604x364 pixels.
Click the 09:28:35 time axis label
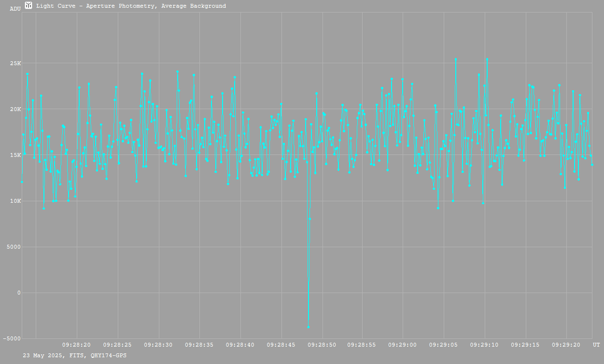[x=199, y=345]
